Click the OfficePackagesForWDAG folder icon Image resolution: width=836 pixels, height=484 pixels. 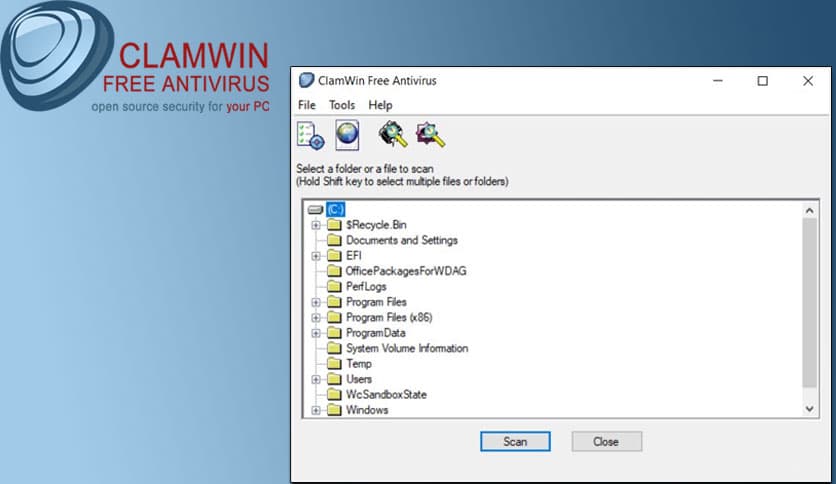point(334,271)
